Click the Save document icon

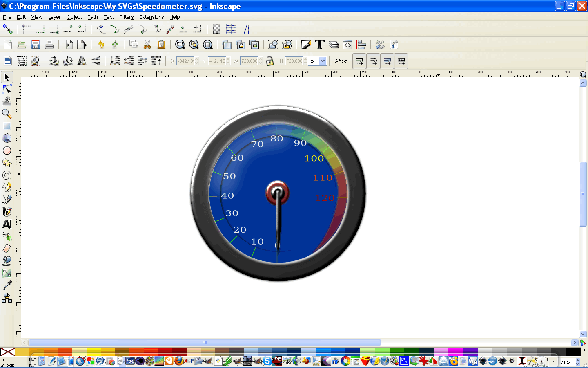(x=36, y=45)
